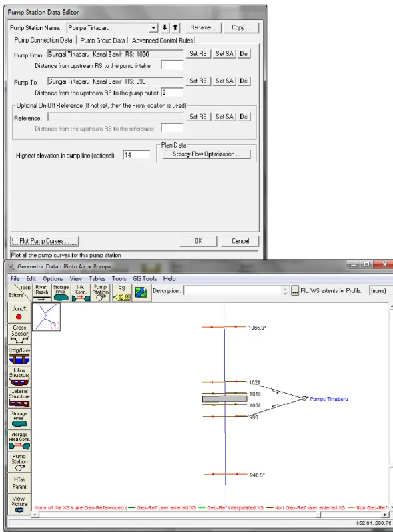Open the View menu
Viewport: 393px width, 532px height.
coord(76,278)
